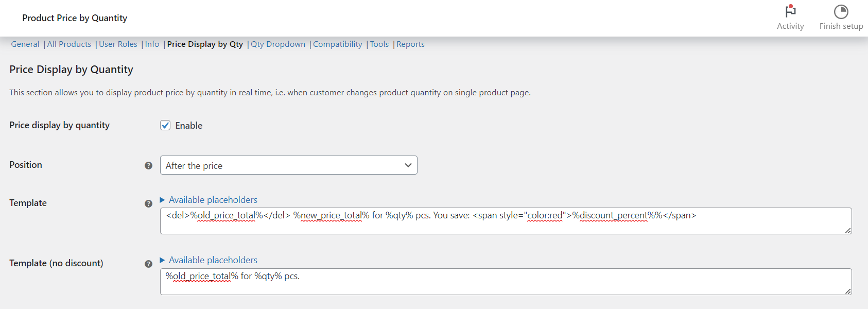
Task: Grab the no-discount template resize handle
Action: 848,291
